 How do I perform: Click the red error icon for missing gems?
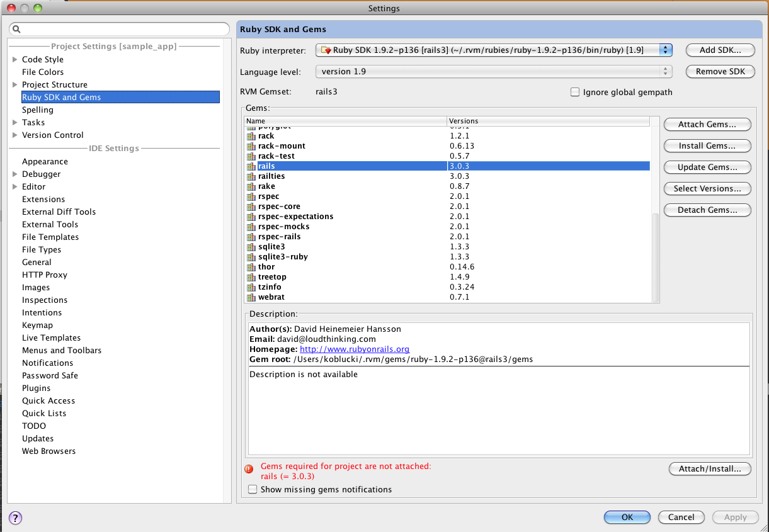pyautogui.click(x=249, y=468)
